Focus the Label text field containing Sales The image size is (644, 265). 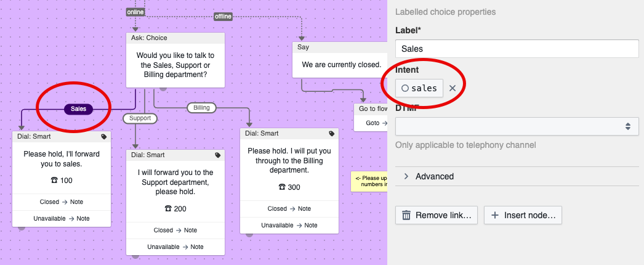click(x=517, y=49)
